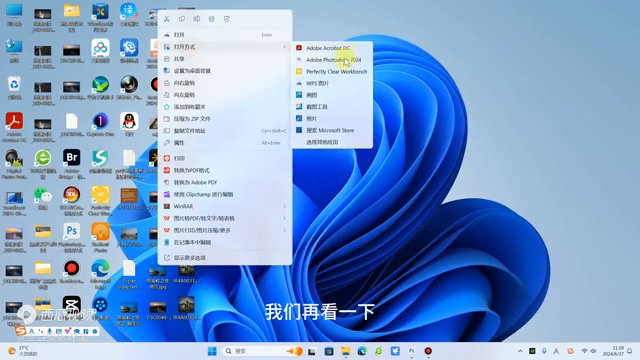This screenshot has width=640, height=360.
Task: Select 设置为桌面背景 menu entry
Action: click(x=225, y=71)
